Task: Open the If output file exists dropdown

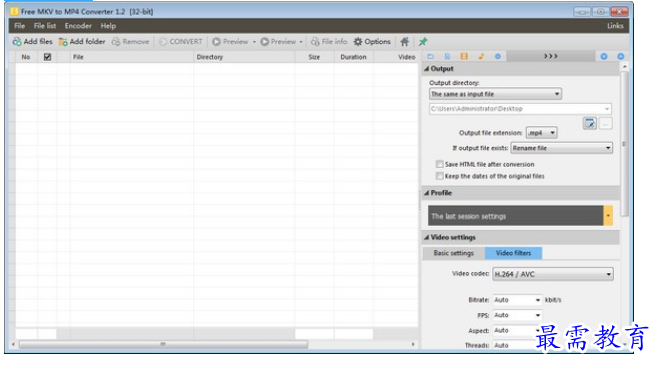Action: pos(561,148)
